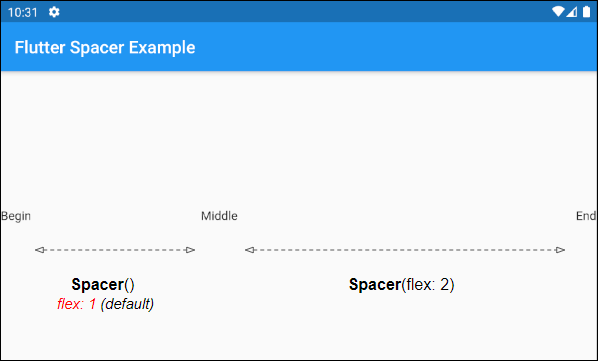Tap the 10:31 clock
Viewport: 598px width, 361px height.
point(23,13)
